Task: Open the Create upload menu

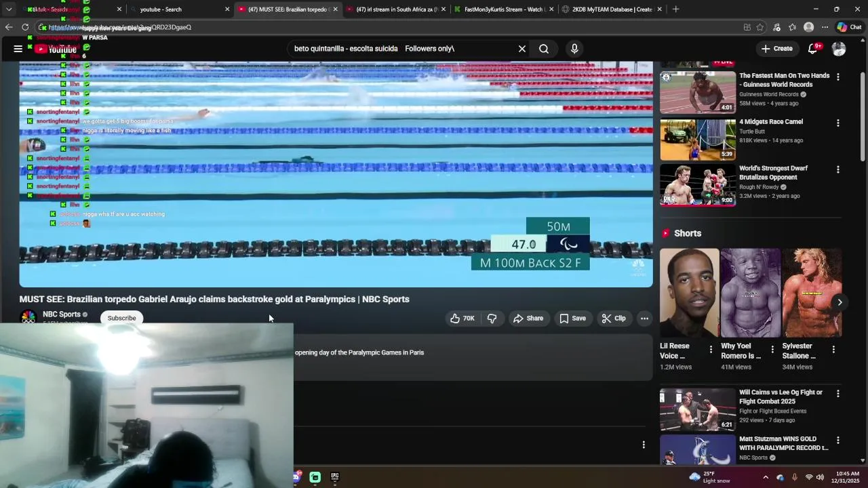Action: [x=776, y=49]
